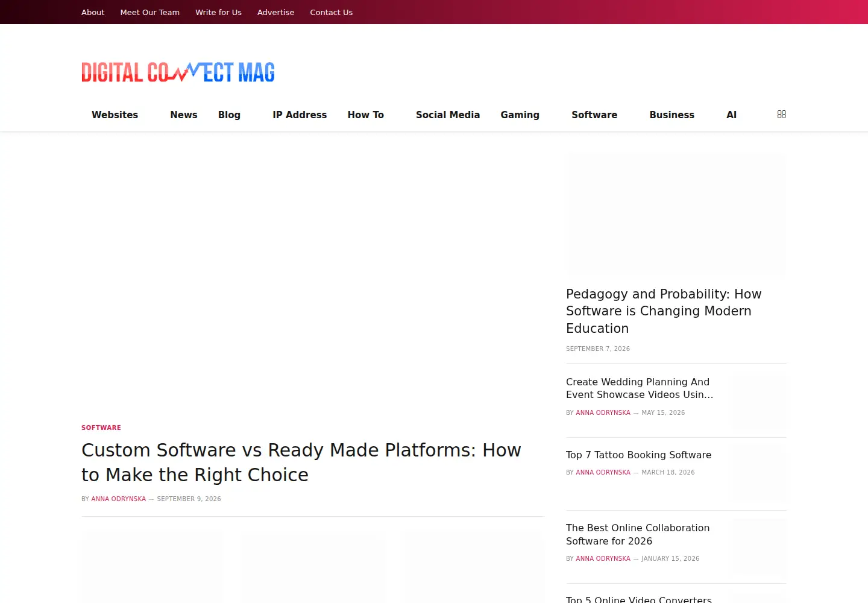The width and height of the screenshot is (868, 603).
Task: Click the Online Collaboration Software thumbnail
Action: (x=759, y=548)
